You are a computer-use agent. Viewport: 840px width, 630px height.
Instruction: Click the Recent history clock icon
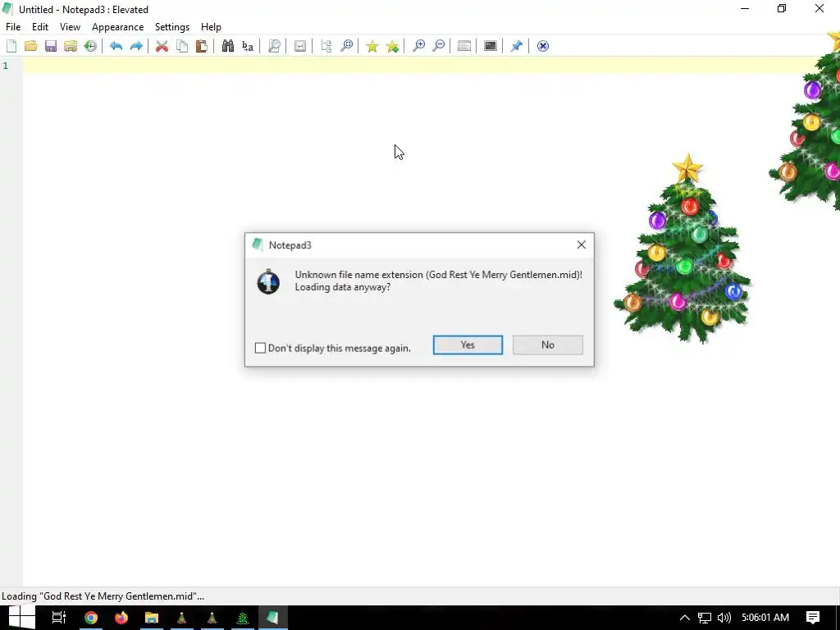coord(90,46)
